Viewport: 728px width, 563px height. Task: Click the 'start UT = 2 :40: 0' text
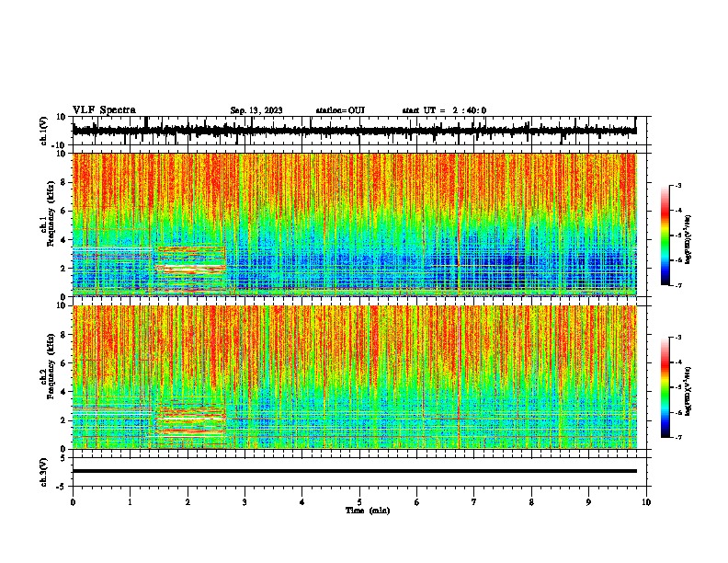tap(444, 110)
